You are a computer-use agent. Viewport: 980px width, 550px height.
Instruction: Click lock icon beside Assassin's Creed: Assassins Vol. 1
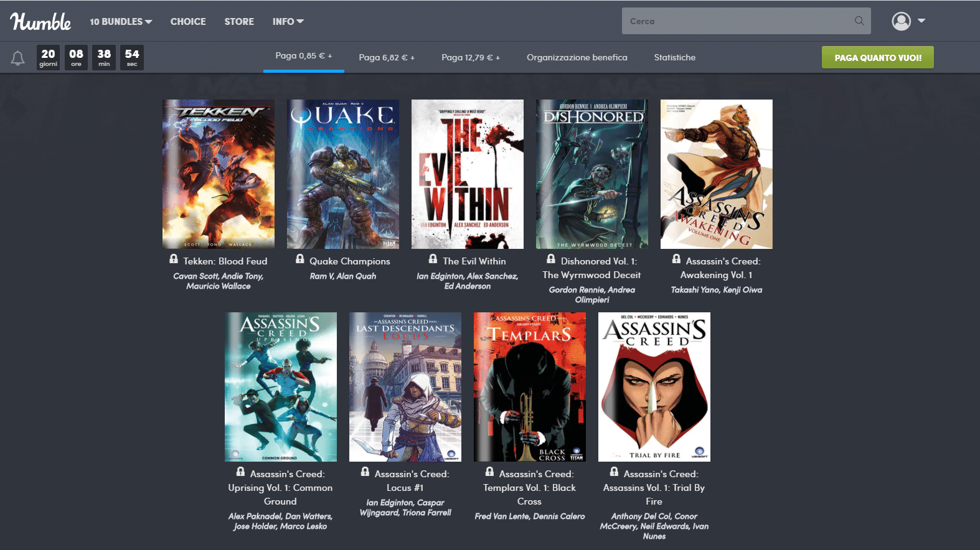point(614,472)
